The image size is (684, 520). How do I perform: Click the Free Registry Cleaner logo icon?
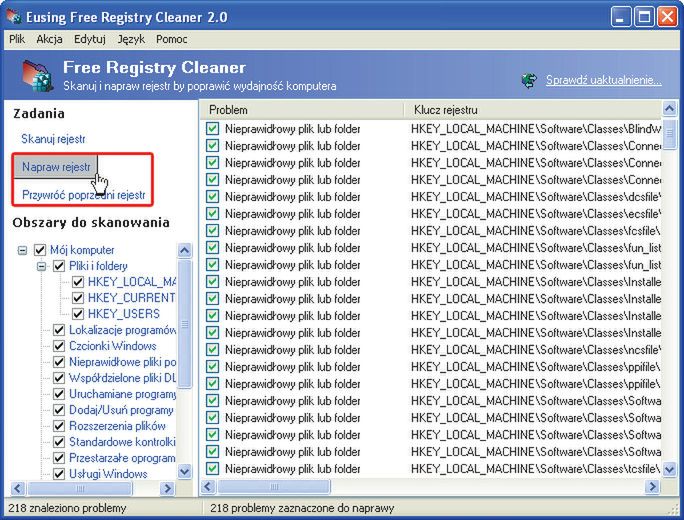click(38, 76)
